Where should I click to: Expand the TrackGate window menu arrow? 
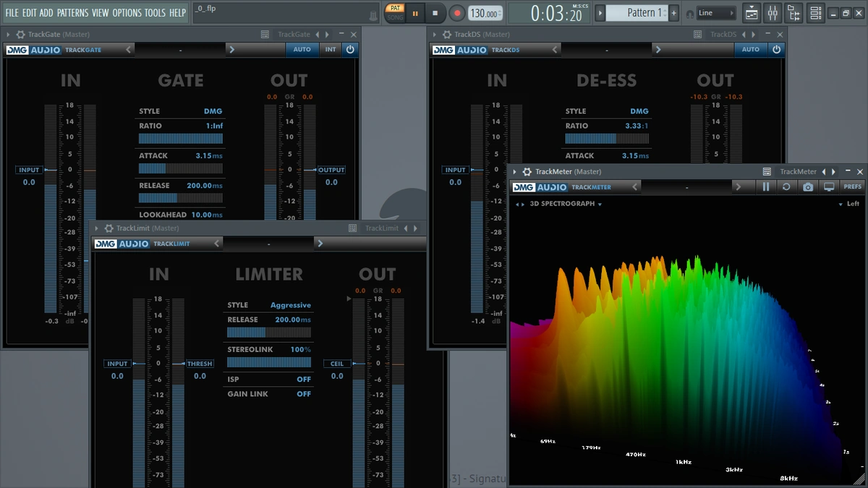(8, 35)
